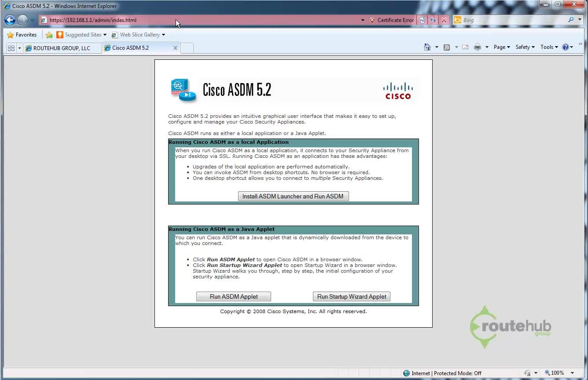Screen dimensions: 588x380
Task: Open the Tools menu
Action: click(549, 47)
